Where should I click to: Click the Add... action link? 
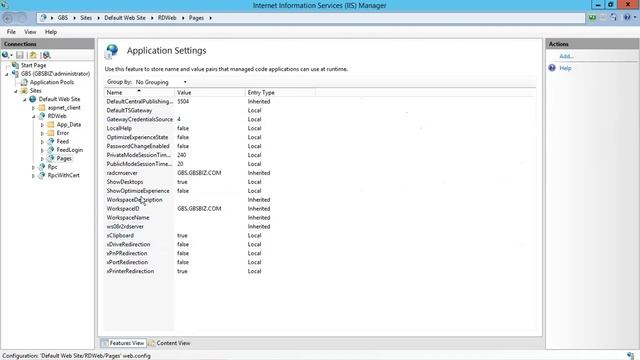(x=566, y=56)
